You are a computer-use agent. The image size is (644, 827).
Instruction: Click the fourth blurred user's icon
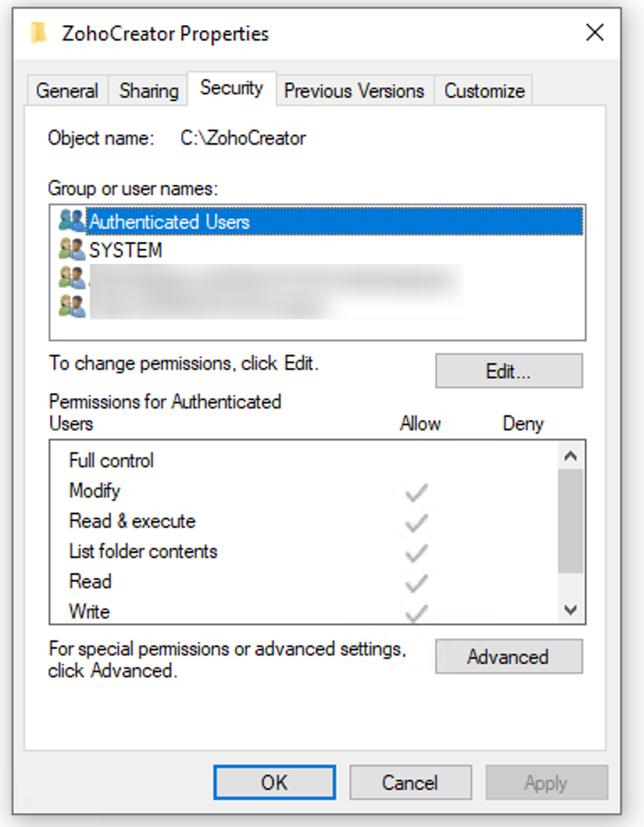72,304
